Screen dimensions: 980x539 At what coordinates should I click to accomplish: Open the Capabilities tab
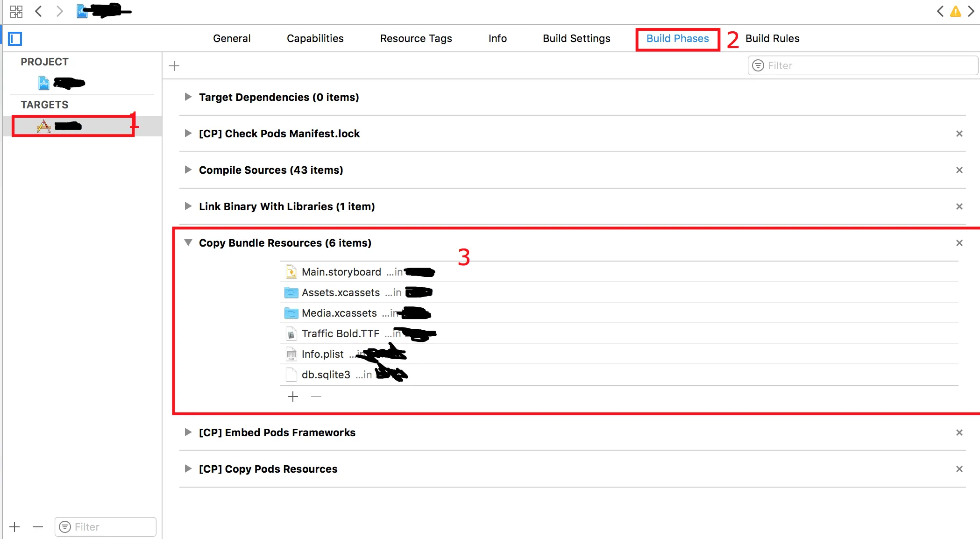(x=315, y=38)
